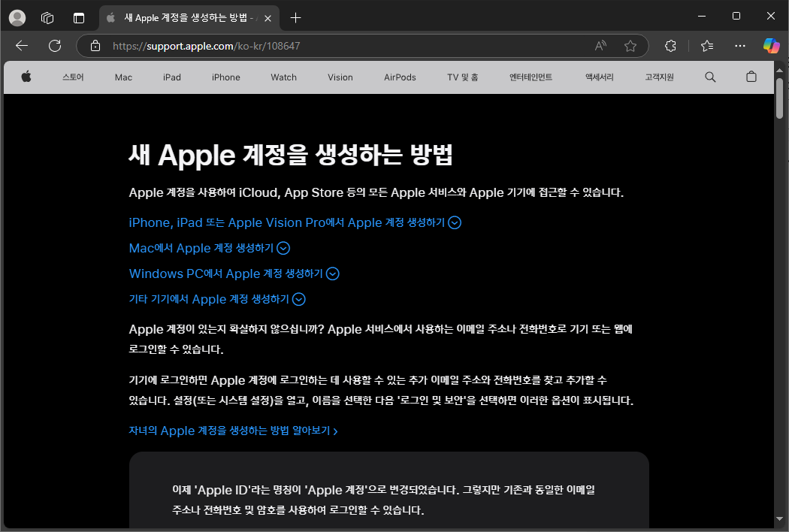789x532 pixels.
Task: View site information lock icon
Action: click(95, 46)
